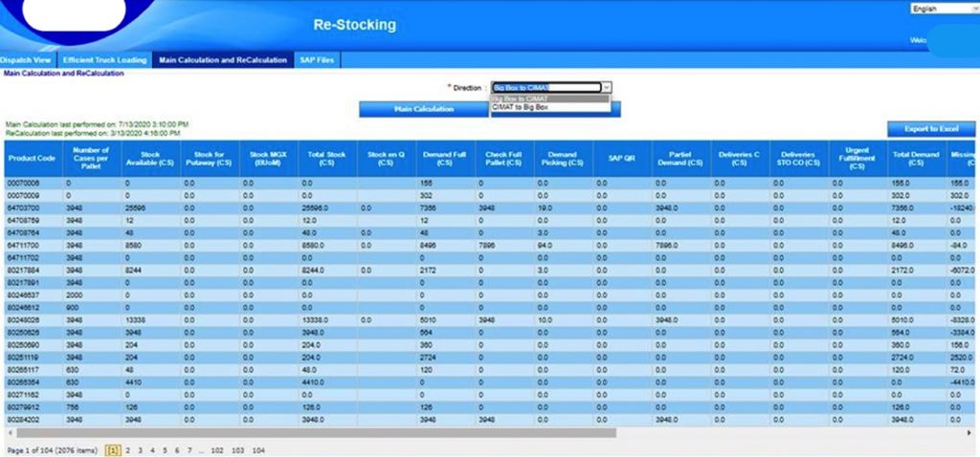
Task: Sort by Check Full Pallet (CS) header
Action: [503, 159]
